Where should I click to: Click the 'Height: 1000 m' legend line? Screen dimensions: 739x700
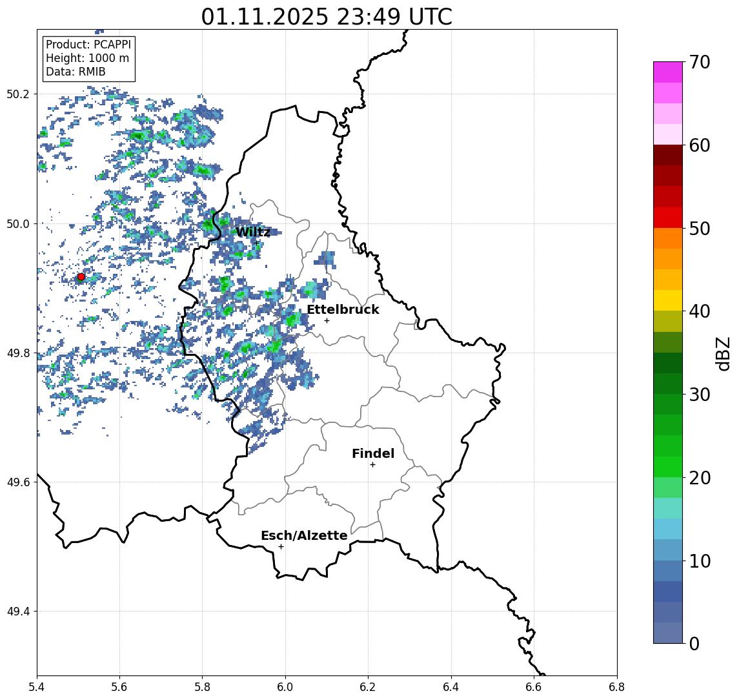(x=87, y=59)
